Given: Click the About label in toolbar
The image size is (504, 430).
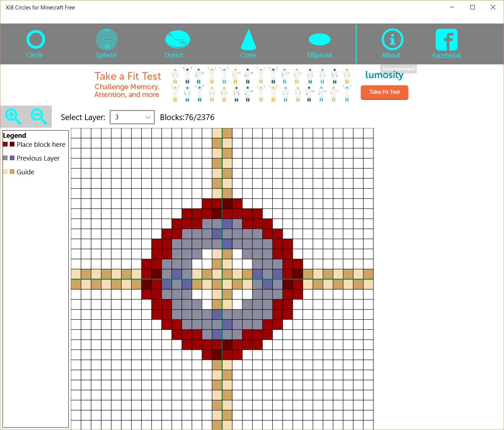Looking at the screenshot, I should [391, 55].
